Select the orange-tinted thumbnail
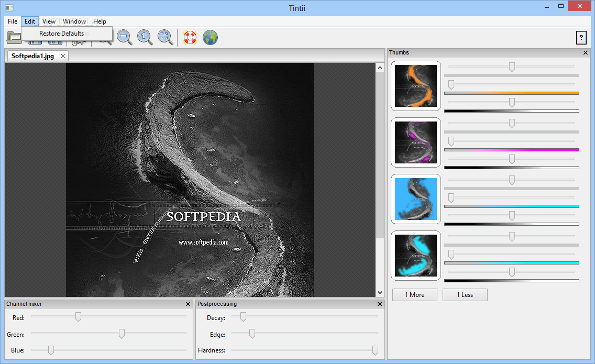This screenshot has height=364, width=595. (416, 86)
